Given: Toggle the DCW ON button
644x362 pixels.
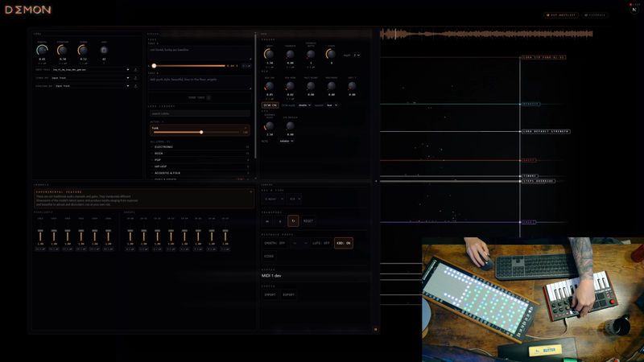Looking at the screenshot, I should click(x=270, y=105).
